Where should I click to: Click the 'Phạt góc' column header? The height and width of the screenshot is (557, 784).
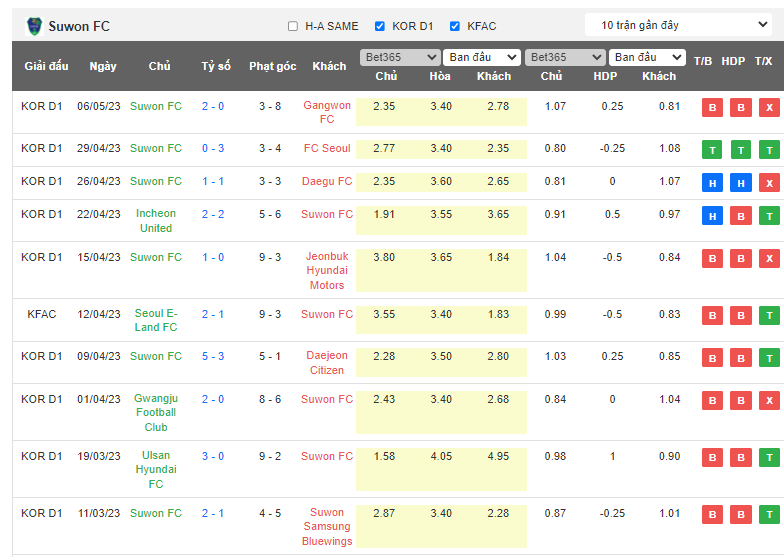(272, 66)
